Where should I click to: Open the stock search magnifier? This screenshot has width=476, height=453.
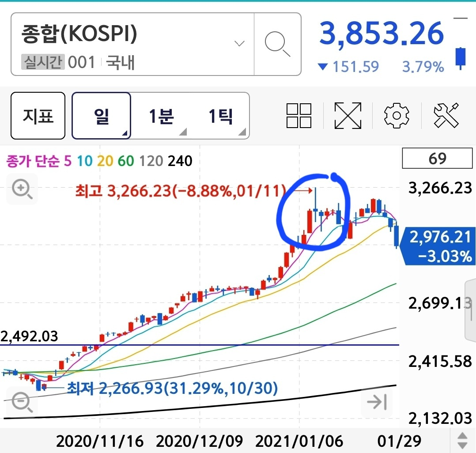(277, 44)
